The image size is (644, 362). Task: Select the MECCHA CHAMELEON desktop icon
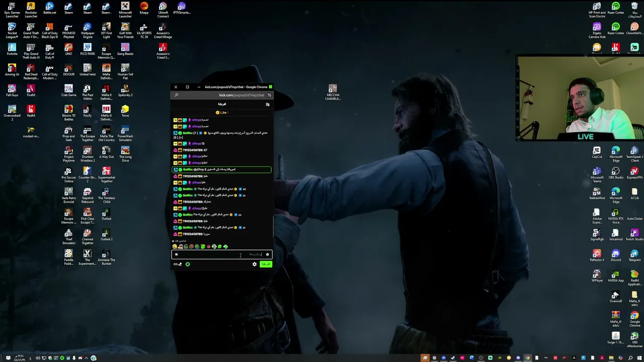click(333, 93)
